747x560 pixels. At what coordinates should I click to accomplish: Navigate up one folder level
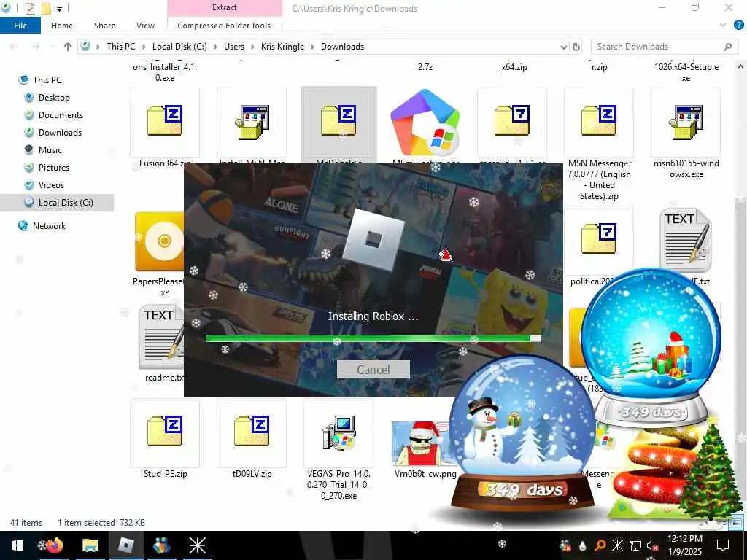[x=68, y=47]
